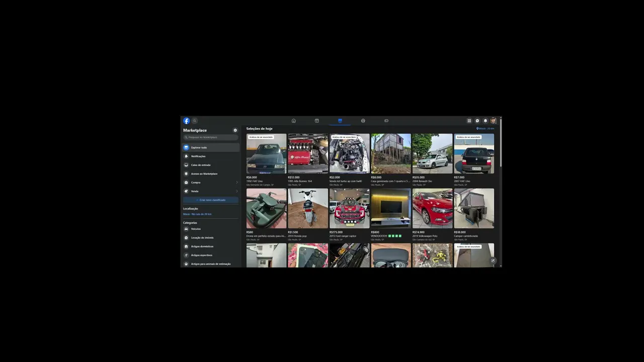Viewport: 644px width, 362px height.
Task: Select Explorar tudo in sidebar
Action: [211, 147]
